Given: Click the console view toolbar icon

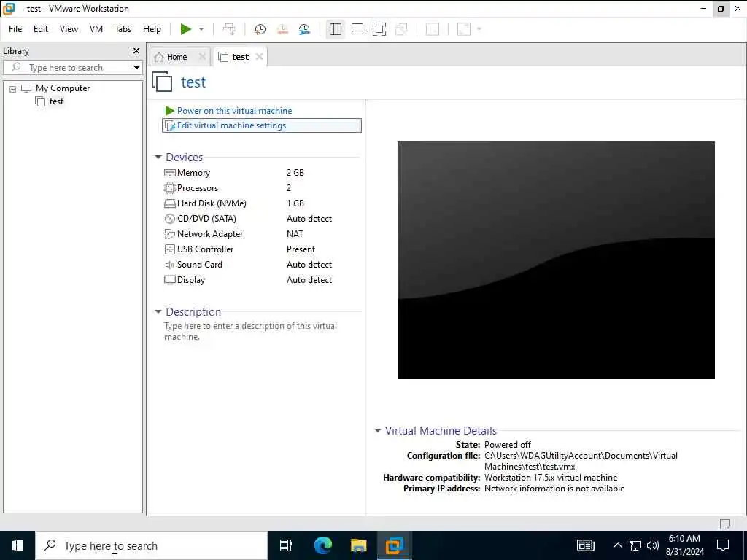Looking at the screenshot, I should [x=433, y=29].
